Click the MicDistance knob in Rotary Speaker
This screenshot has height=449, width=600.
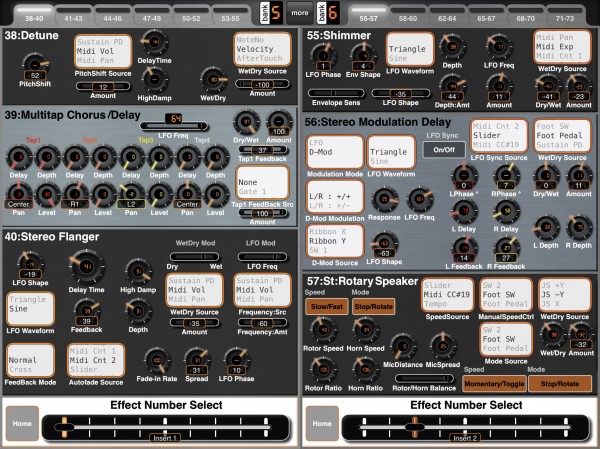pos(403,346)
